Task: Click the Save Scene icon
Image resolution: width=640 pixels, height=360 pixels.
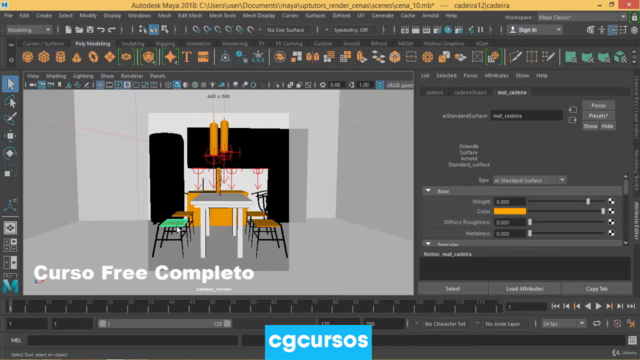Action: tap(90, 30)
